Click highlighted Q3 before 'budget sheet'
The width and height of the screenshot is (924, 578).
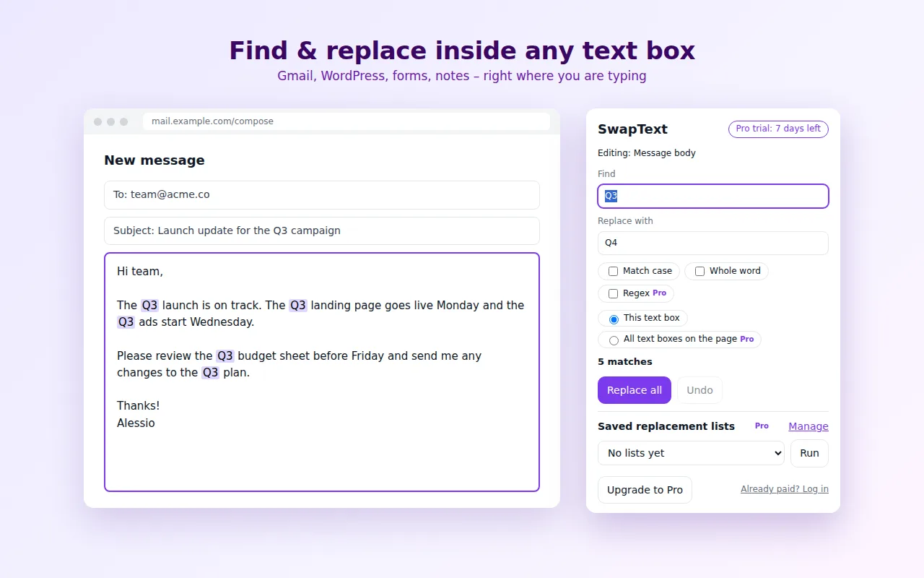coord(225,356)
